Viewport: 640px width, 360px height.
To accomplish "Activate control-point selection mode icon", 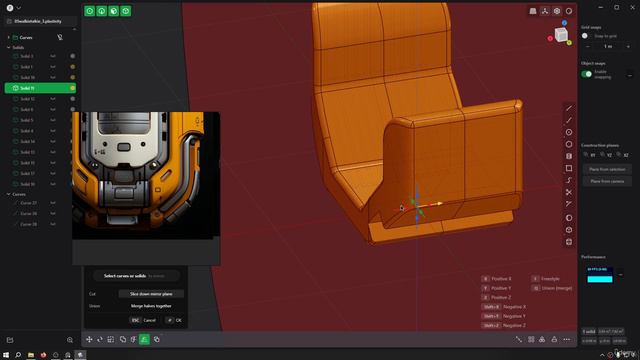I will pyautogui.click(x=89, y=11).
